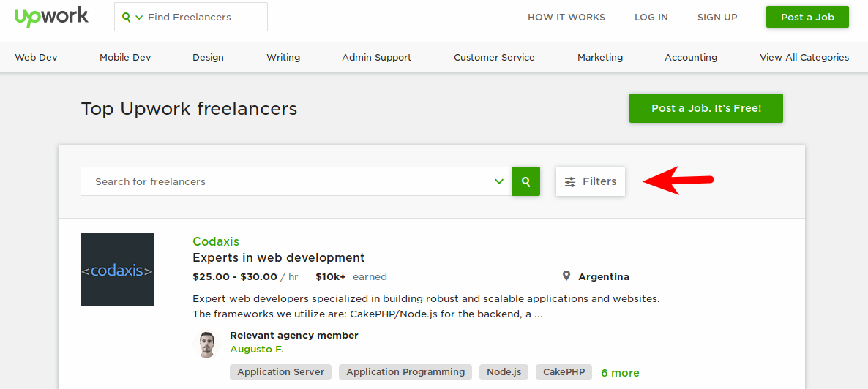Open View All Categories
Screen dimensions: 868x389
pyautogui.click(x=804, y=57)
